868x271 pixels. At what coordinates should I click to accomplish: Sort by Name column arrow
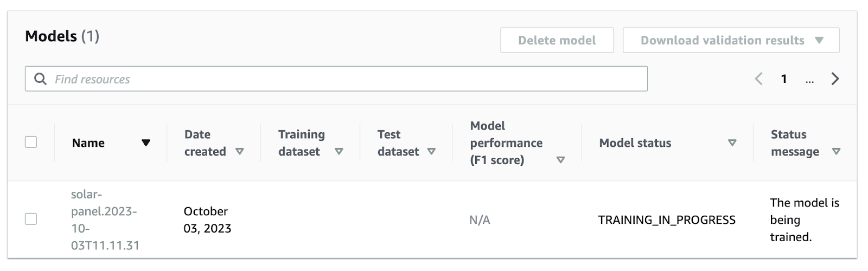point(145,143)
